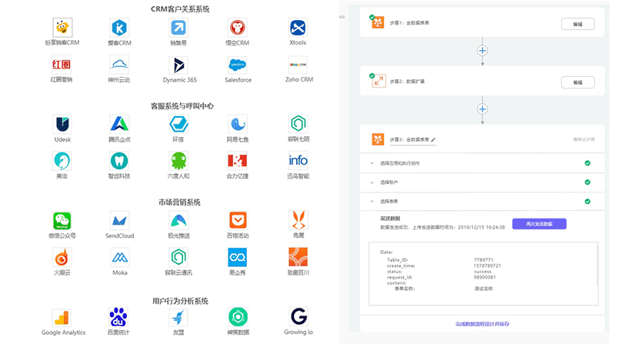Screen dimensions: 644x344
Task: Click the 兔展 rabbit icon
Action: pyautogui.click(x=299, y=220)
